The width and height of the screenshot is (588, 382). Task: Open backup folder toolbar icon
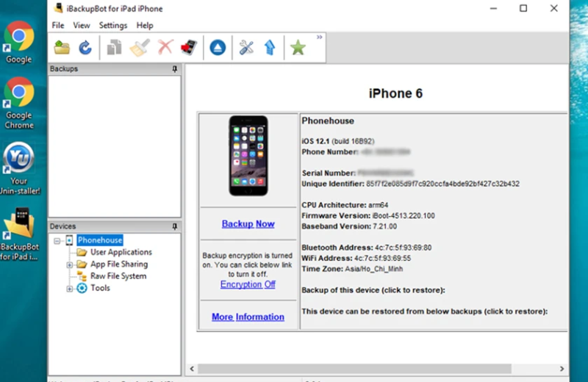tap(62, 48)
